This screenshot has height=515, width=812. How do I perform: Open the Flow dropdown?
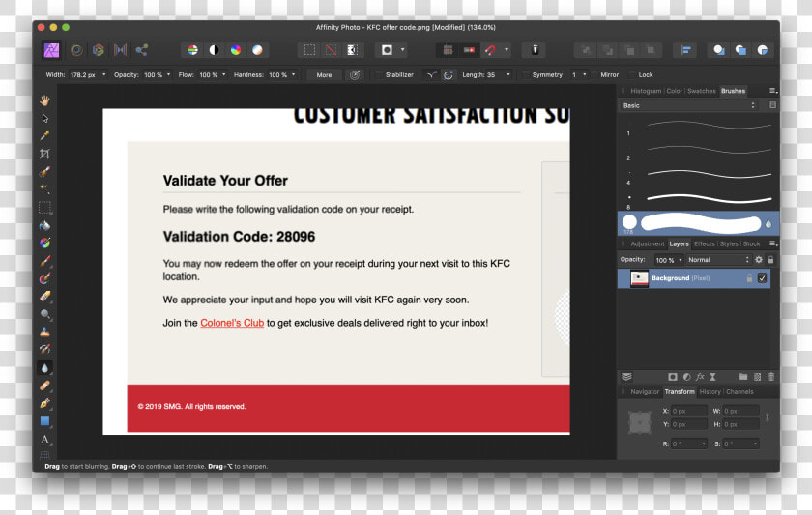point(223,75)
